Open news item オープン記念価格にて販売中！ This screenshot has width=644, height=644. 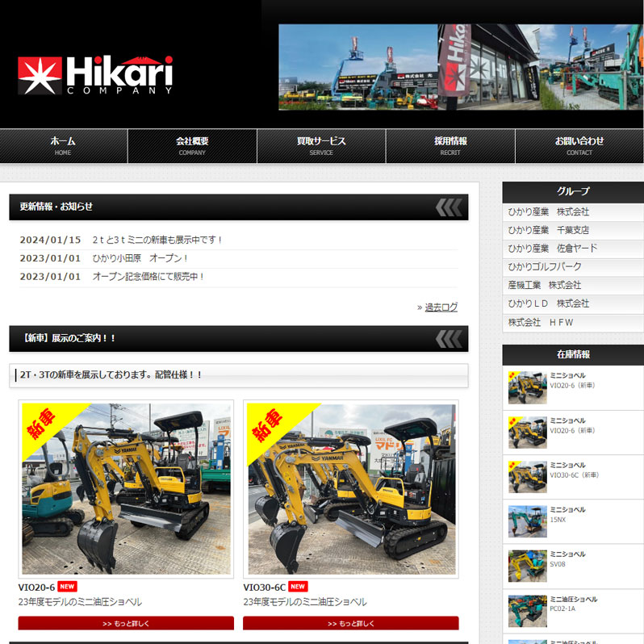[148, 277]
